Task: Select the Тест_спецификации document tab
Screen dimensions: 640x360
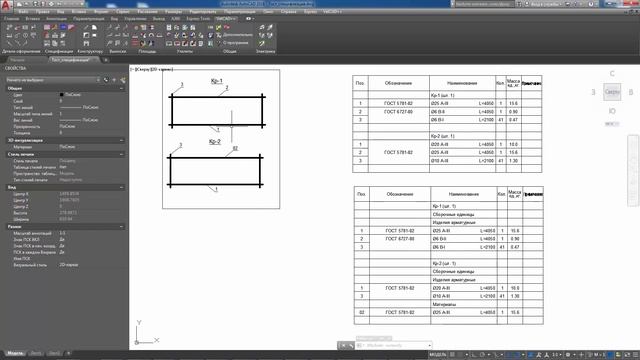Action: (70, 60)
